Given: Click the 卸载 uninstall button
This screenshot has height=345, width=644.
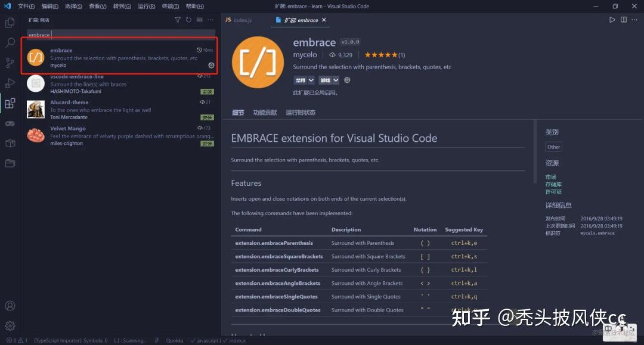Looking at the screenshot, I should tap(325, 80).
